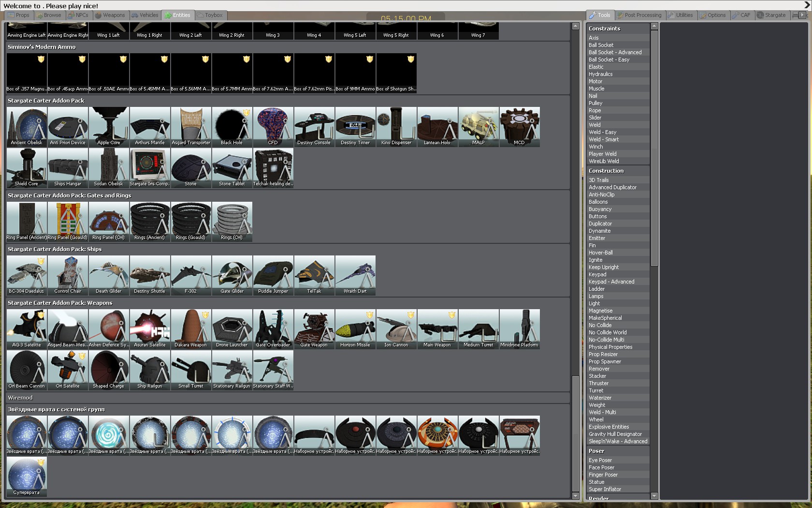
Task: Spawn the Ancient Obelisk entity
Action: click(27, 126)
